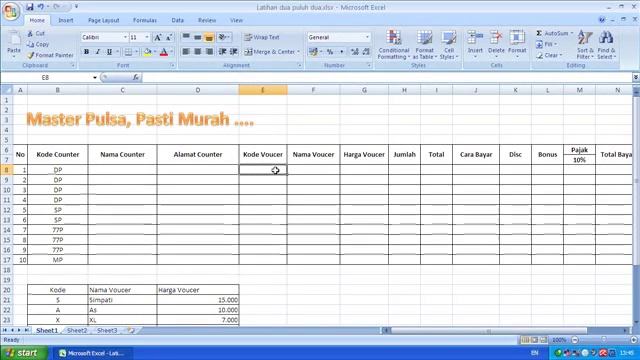Open the Windows start button
The width and height of the screenshot is (640, 360).
24,353
